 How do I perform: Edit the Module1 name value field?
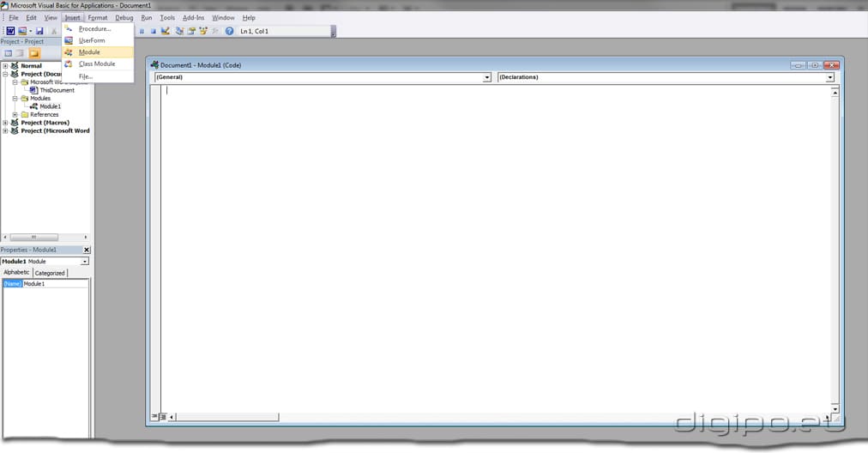[55, 283]
